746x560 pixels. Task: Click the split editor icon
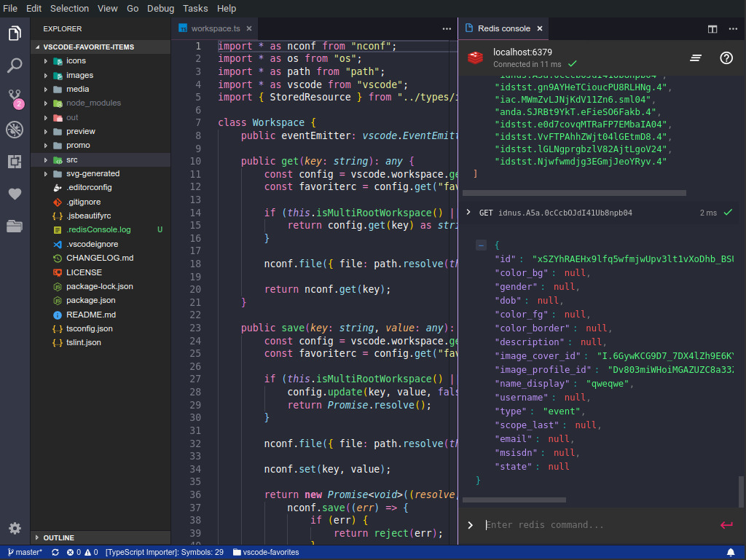712,29
